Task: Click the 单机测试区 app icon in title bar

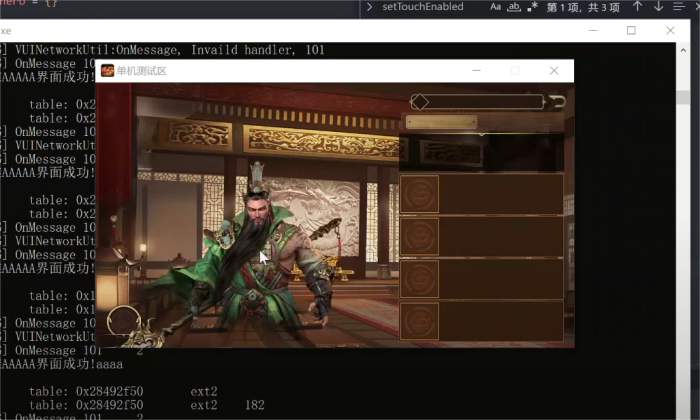Action: pos(107,71)
